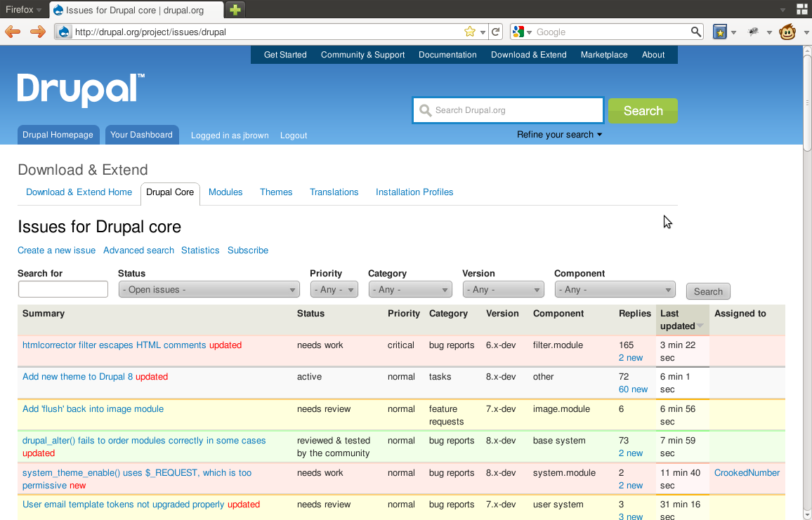Open the Create a new issue link
The image size is (812, 520).
56,251
